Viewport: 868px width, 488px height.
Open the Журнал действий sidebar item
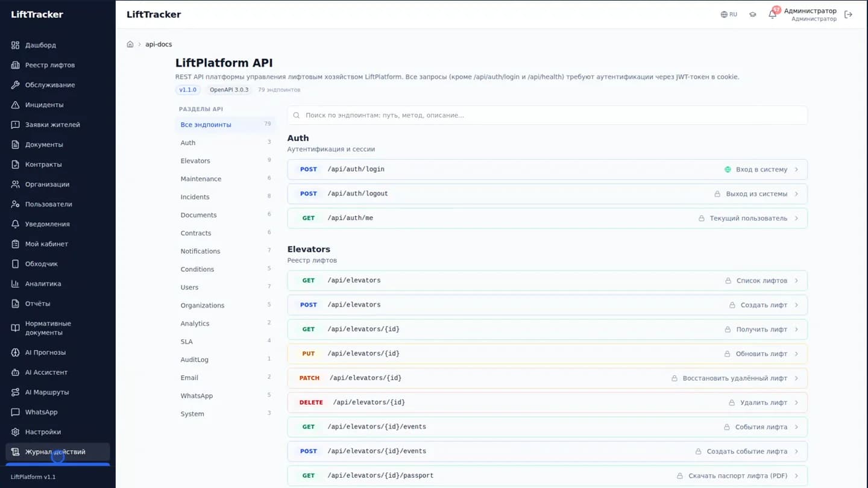click(x=58, y=452)
